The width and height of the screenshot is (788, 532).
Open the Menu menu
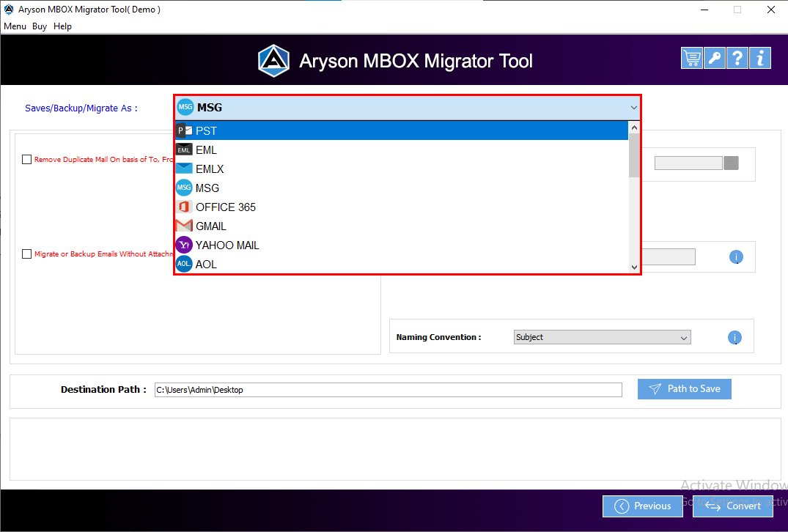click(x=15, y=26)
